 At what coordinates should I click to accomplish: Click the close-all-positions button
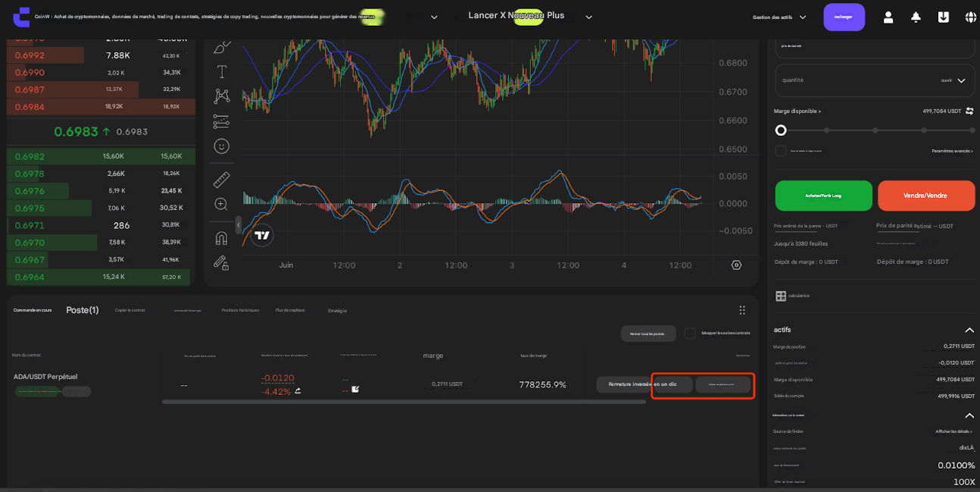click(x=648, y=334)
